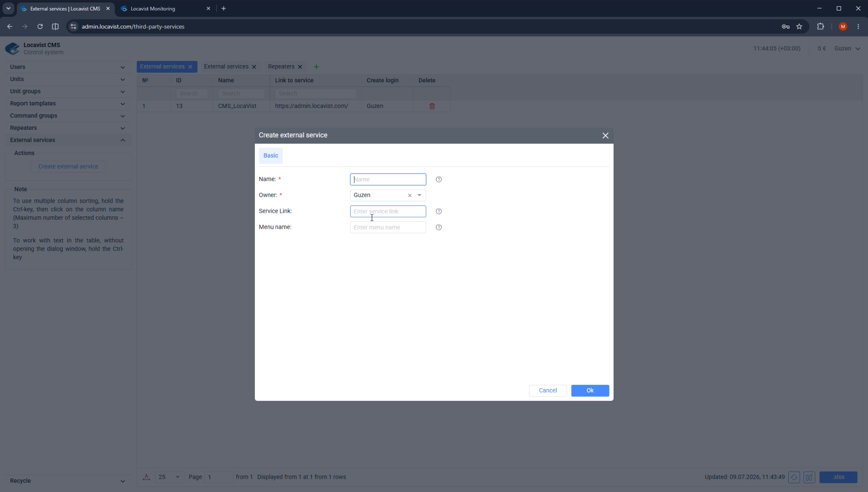868x492 pixels.
Task: Close the Repeaters tab
Action: click(x=300, y=67)
